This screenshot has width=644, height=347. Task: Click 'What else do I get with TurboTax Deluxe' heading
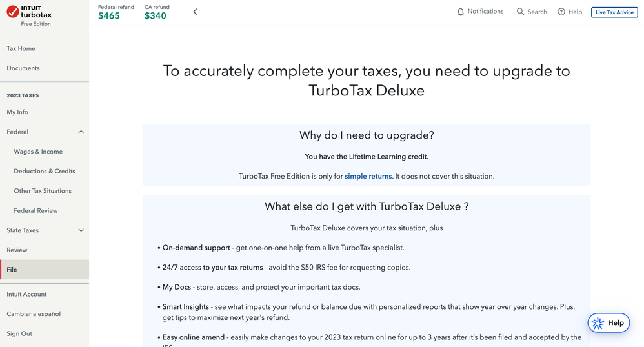[x=367, y=206]
